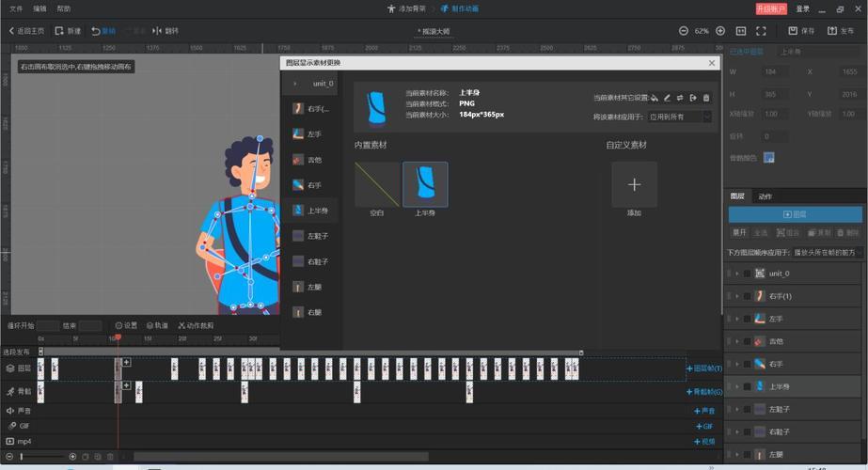Screen dimensions: 868x470
Task: Click the blue 图层 add layer button
Action: point(795,214)
